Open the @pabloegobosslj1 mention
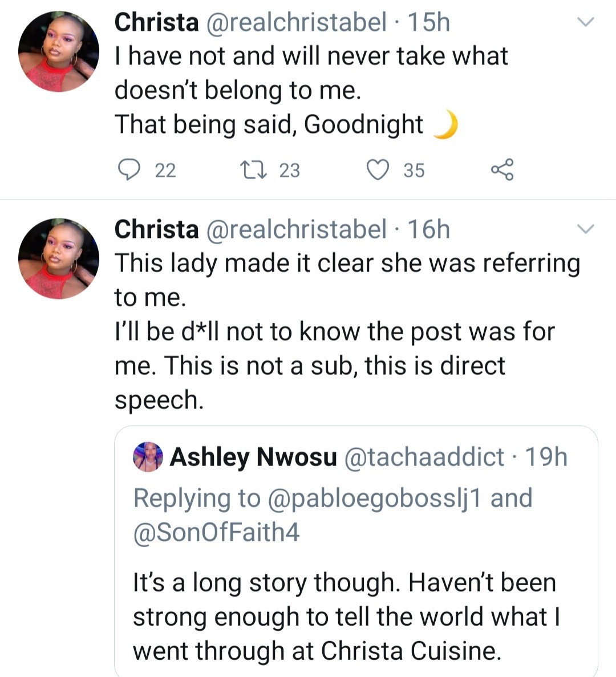Viewport: 616px width, 677px height. (x=375, y=498)
